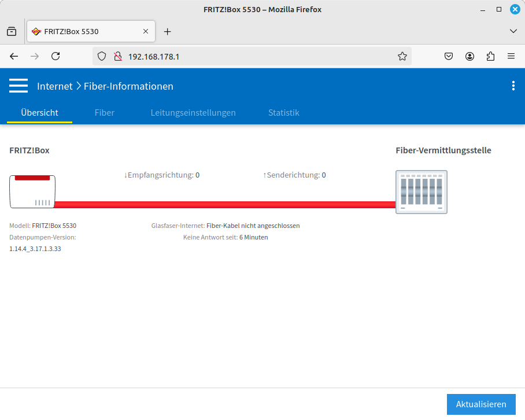Click the address bar showing 192.168.178.1
The width and height of the screenshot is (525, 420).
tap(252, 56)
